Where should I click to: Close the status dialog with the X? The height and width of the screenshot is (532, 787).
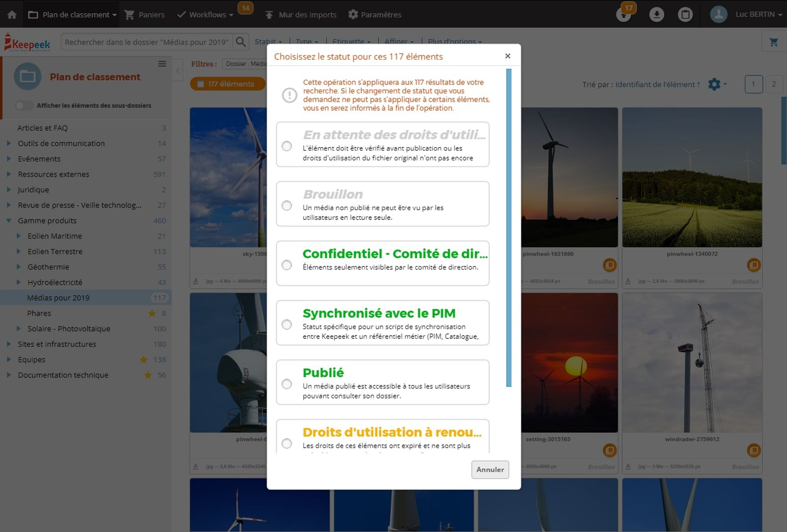(508, 56)
